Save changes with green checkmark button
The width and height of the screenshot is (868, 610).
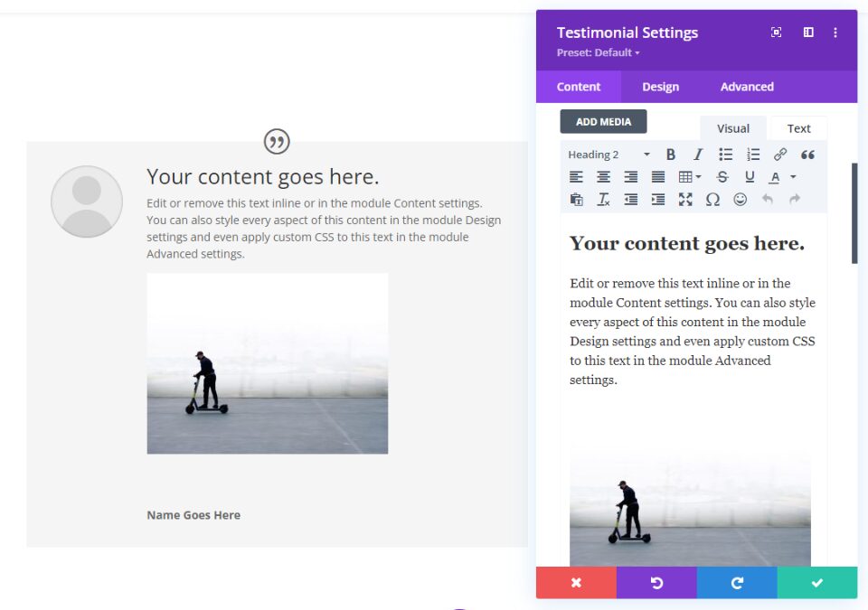(817, 582)
